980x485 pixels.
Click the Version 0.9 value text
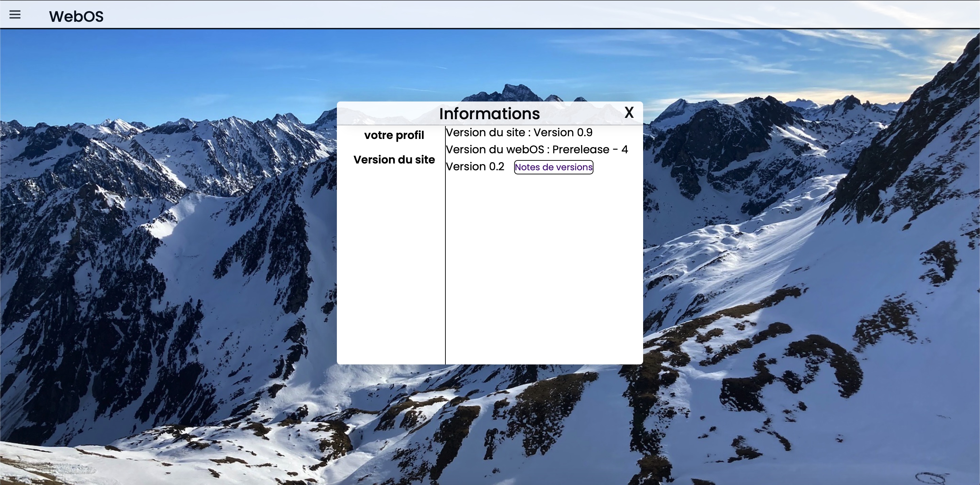pos(563,132)
